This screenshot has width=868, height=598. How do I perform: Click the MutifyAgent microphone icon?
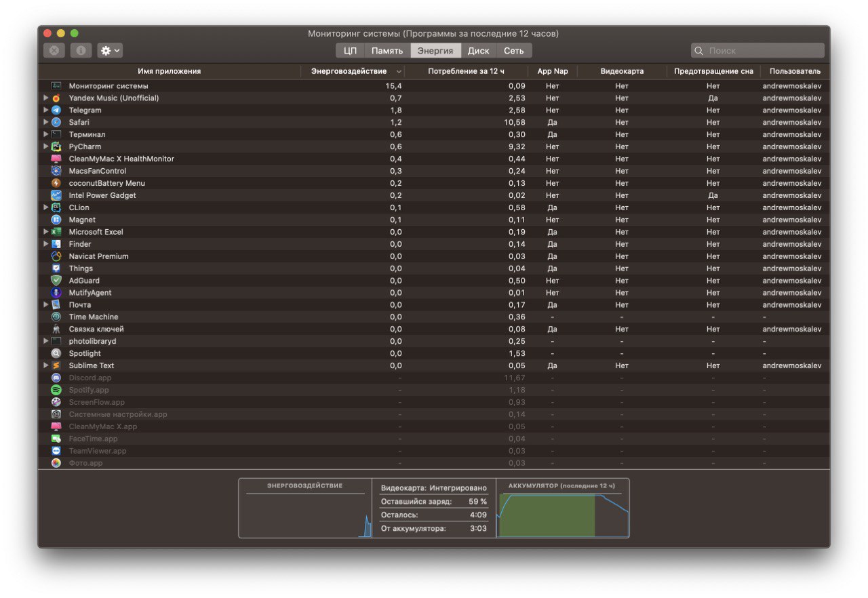[56, 293]
